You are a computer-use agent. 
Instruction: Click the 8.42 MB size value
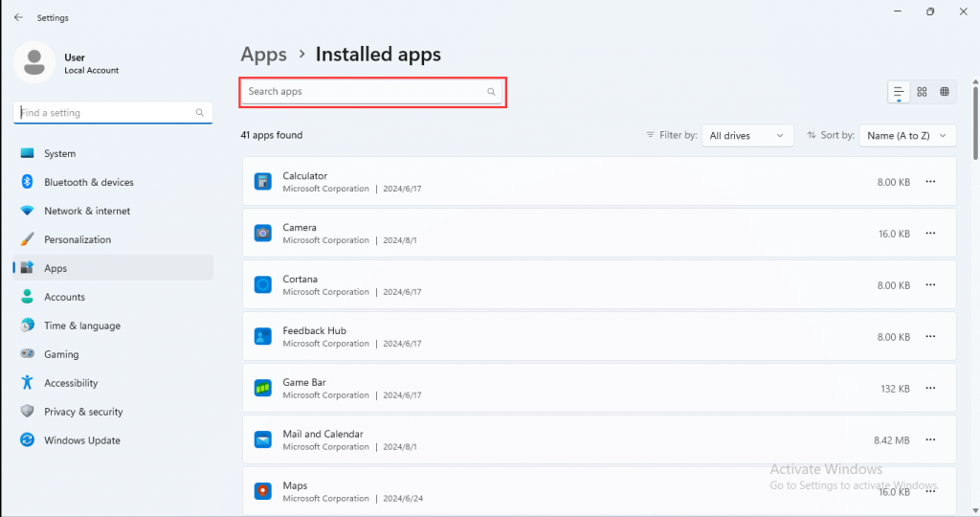tap(892, 440)
